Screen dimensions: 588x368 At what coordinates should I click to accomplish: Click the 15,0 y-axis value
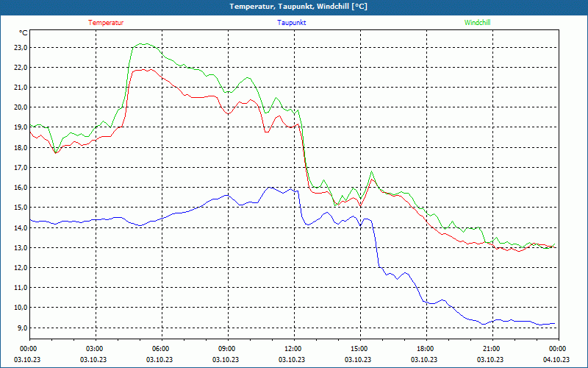click(x=21, y=208)
